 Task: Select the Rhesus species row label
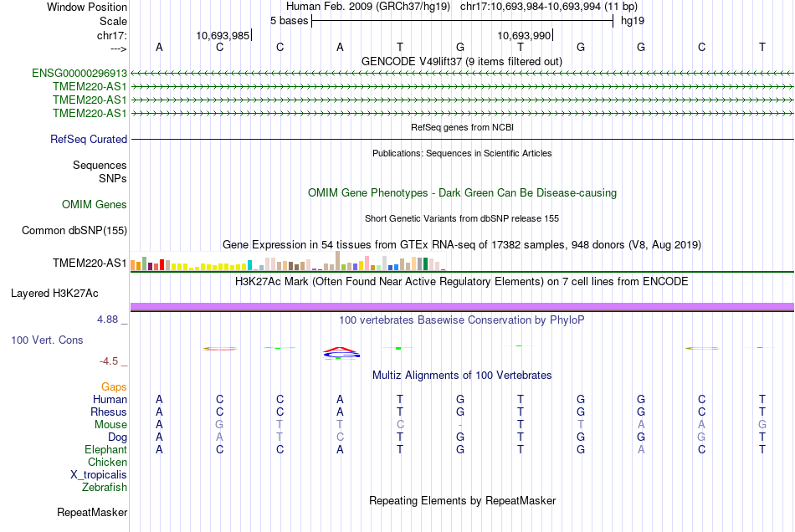pyautogui.click(x=109, y=412)
